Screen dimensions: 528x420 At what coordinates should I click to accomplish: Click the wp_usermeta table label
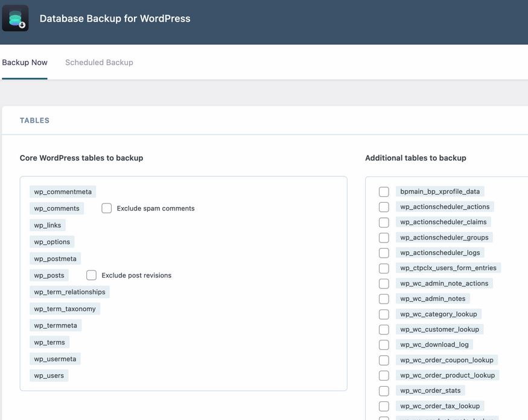click(x=55, y=359)
